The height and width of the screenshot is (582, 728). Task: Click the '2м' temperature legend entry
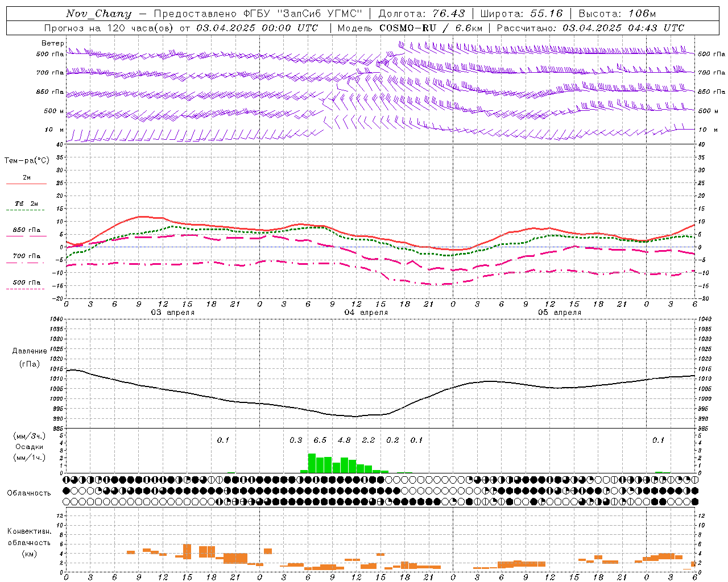(x=27, y=177)
